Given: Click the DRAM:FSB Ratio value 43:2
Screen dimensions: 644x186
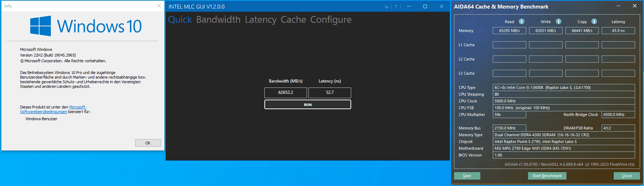Looking at the screenshot, I should click(618, 128).
